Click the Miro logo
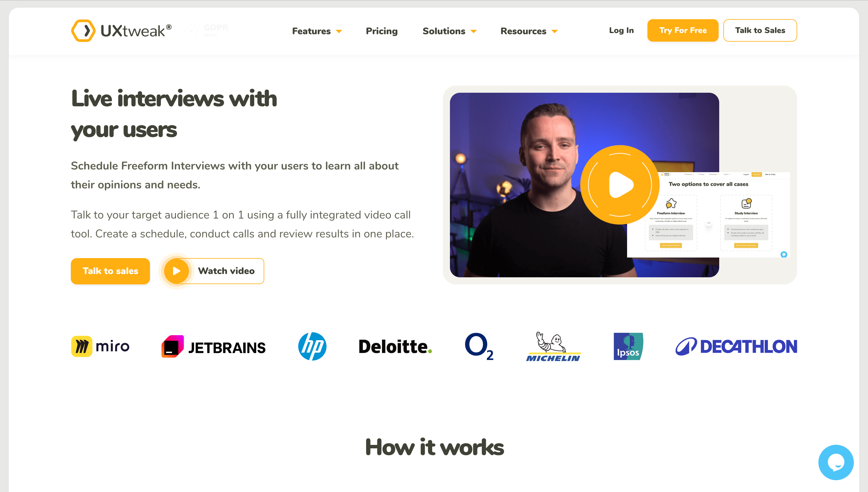The height and width of the screenshot is (492, 868). (100, 346)
